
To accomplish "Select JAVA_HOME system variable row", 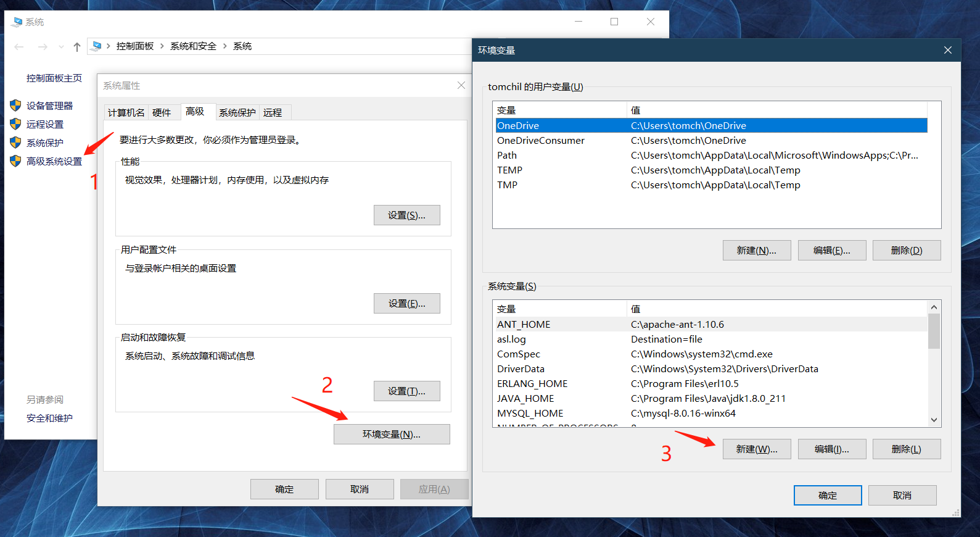I will (x=712, y=399).
